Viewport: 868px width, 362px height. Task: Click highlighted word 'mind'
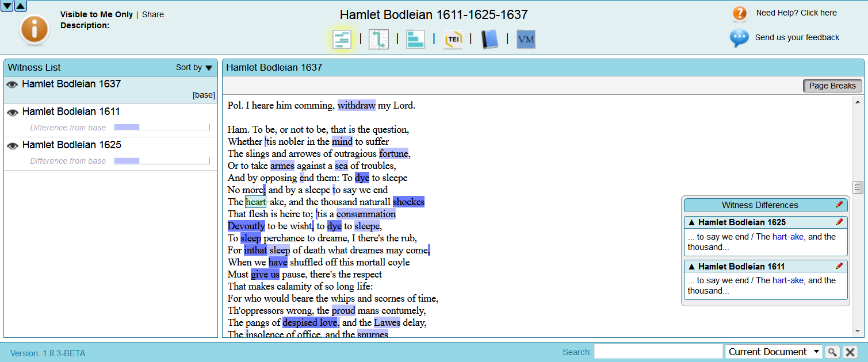(x=342, y=141)
